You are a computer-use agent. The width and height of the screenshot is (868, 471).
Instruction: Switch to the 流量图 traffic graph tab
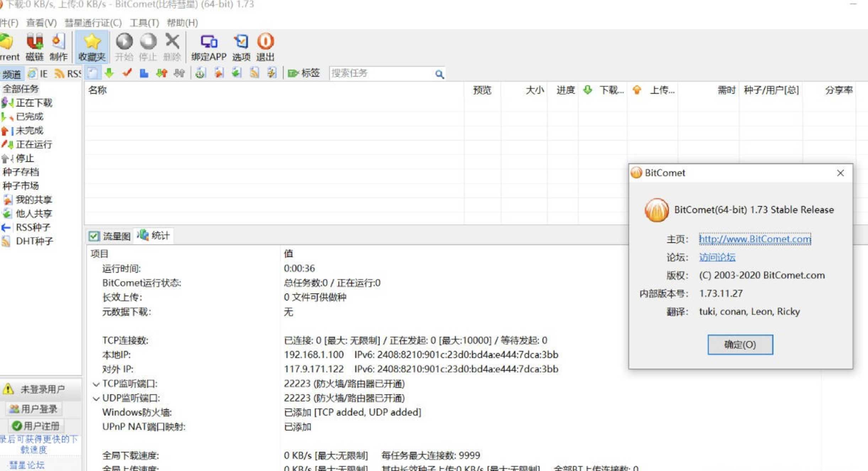(x=109, y=236)
